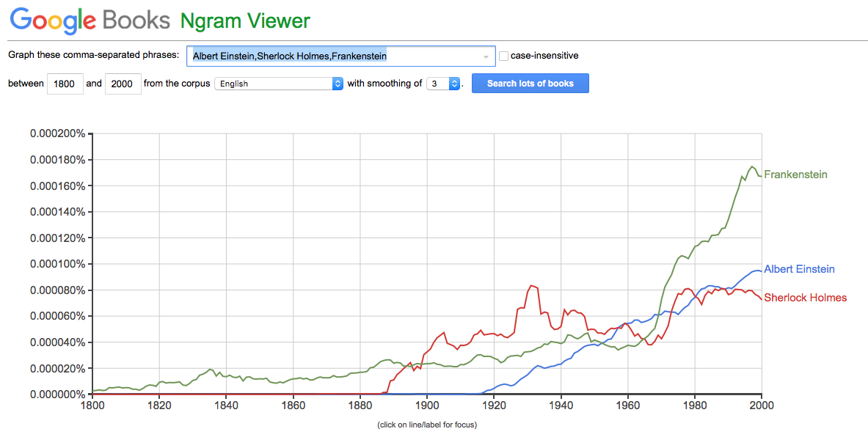Screen dimensions: 868x448
Task: Click the Google Books logo
Action: [x=91, y=21]
